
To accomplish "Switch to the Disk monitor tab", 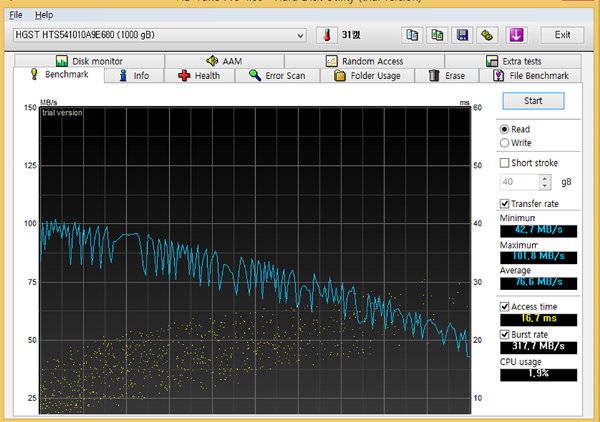I will (x=90, y=61).
